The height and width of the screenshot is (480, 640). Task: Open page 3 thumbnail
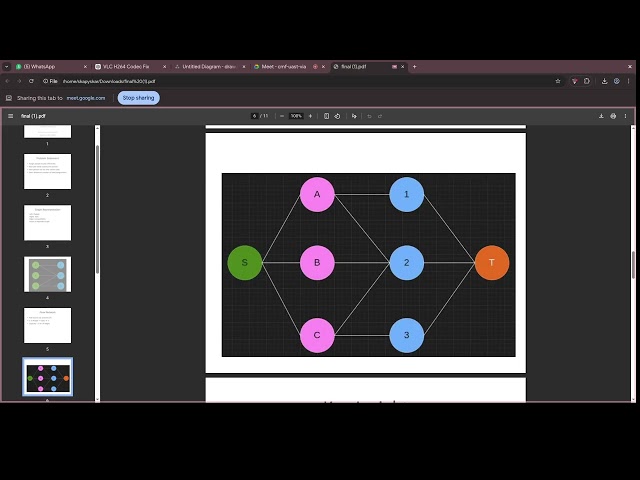[47, 223]
